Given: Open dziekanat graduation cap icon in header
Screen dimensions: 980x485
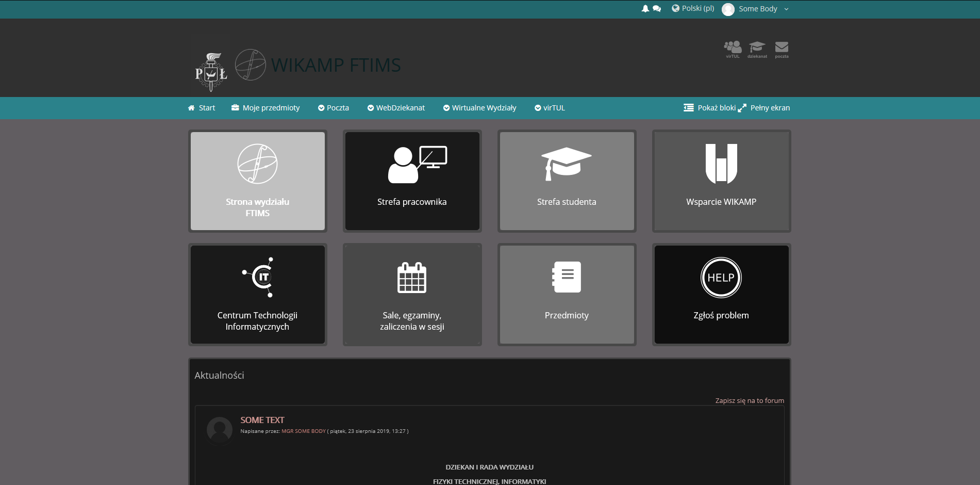Looking at the screenshot, I should [x=757, y=50].
